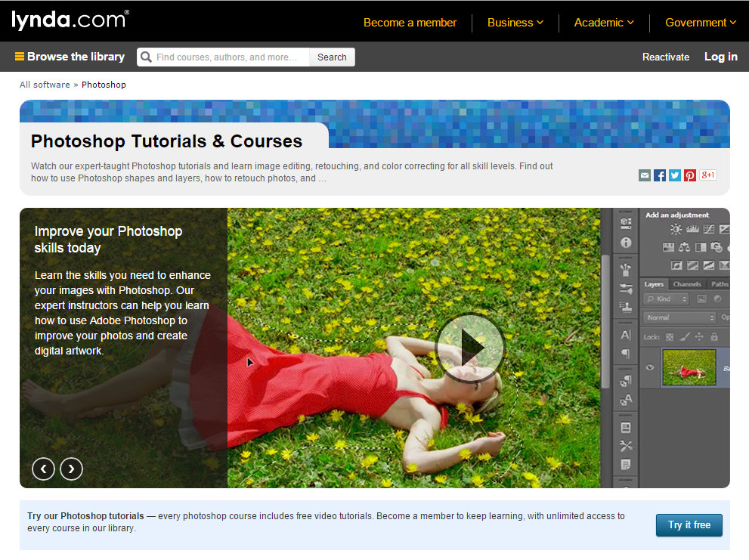Expand the Academic dropdown menu
This screenshot has width=749, height=560.
tap(604, 23)
